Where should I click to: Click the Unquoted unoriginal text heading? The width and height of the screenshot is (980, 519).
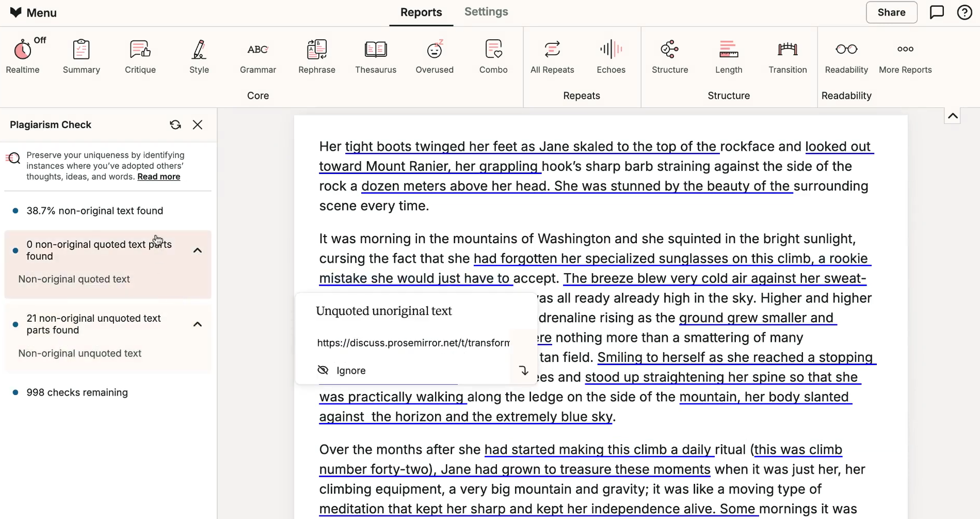pos(384,311)
